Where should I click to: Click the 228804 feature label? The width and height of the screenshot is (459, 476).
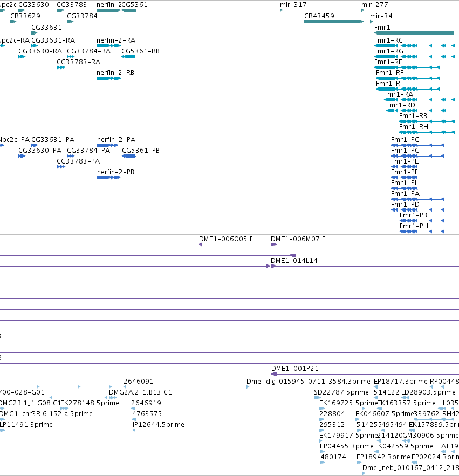point(332,414)
